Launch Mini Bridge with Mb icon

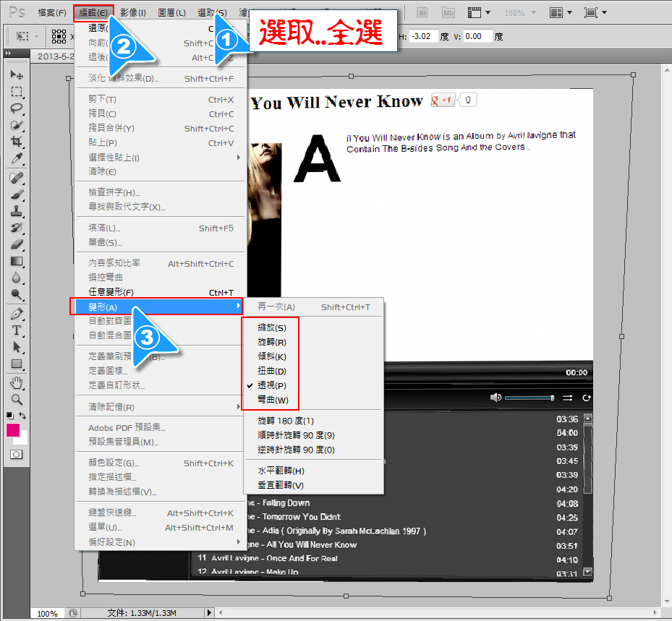pos(448,13)
